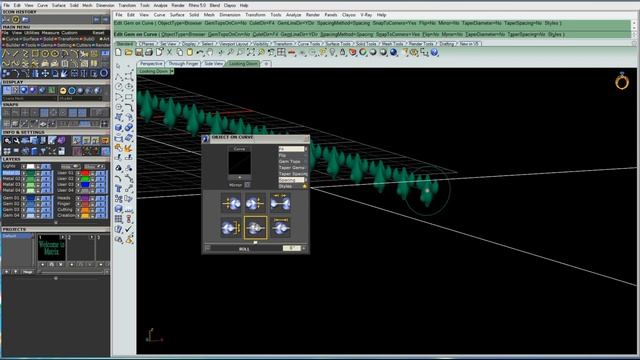Image resolution: width=640 pixels, height=360 pixels.
Task: Switch to the Side View viewport tab
Action: [213, 64]
